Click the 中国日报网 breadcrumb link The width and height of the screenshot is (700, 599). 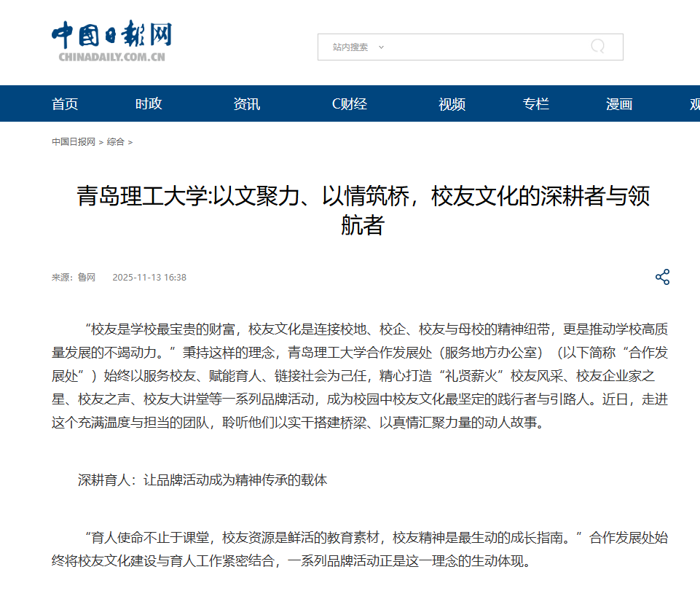pyautogui.click(x=73, y=142)
